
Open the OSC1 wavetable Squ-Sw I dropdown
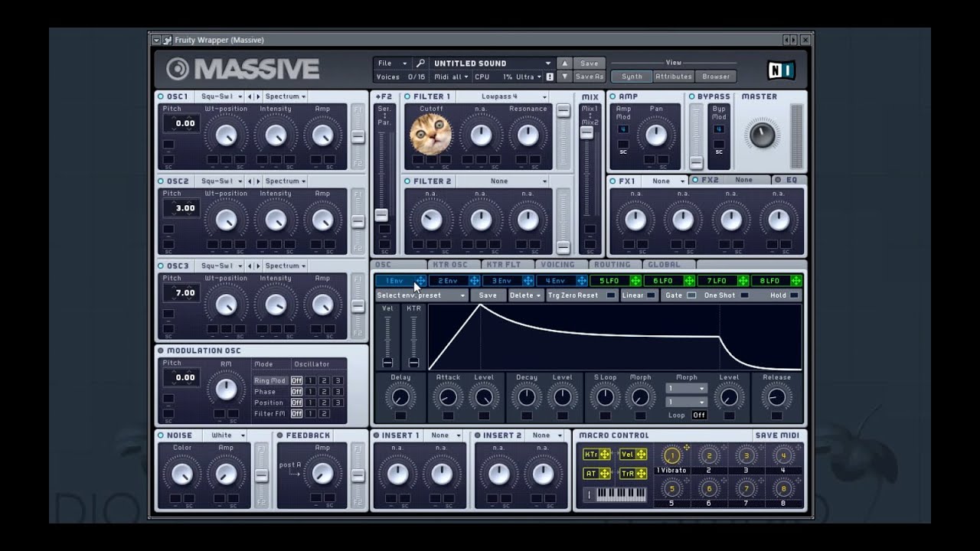pyautogui.click(x=219, y=97)
